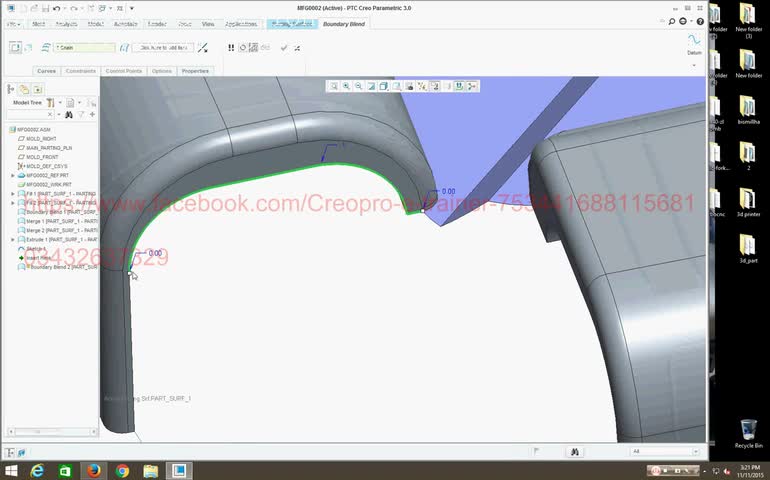Open the Analysis ribbon tab
Screen dimensions: 770x480
[66, 24]
